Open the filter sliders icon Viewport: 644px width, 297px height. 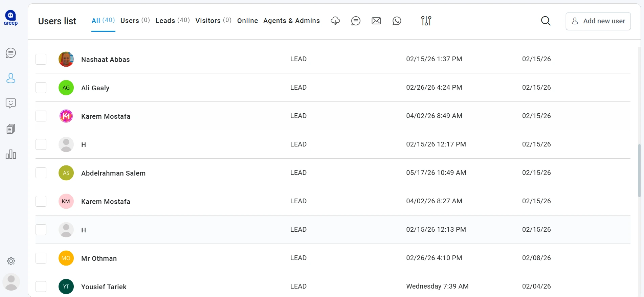[x=426, y=21]
